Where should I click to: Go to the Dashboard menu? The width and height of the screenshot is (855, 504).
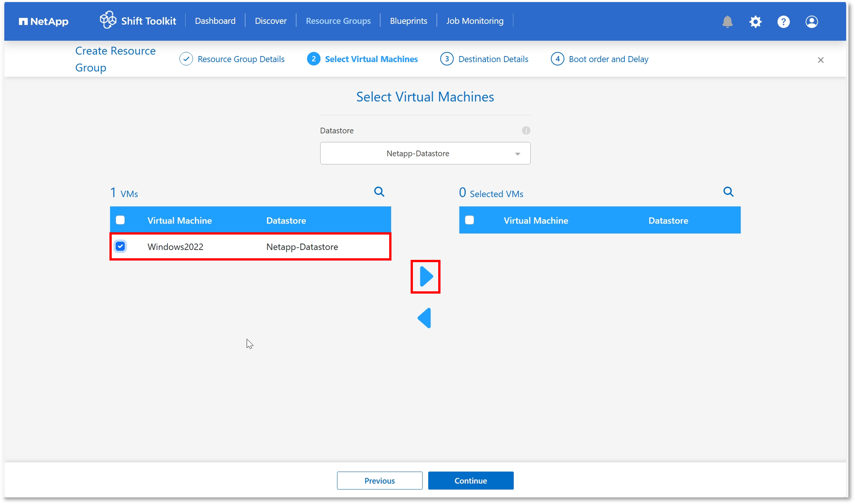[215, 21]
